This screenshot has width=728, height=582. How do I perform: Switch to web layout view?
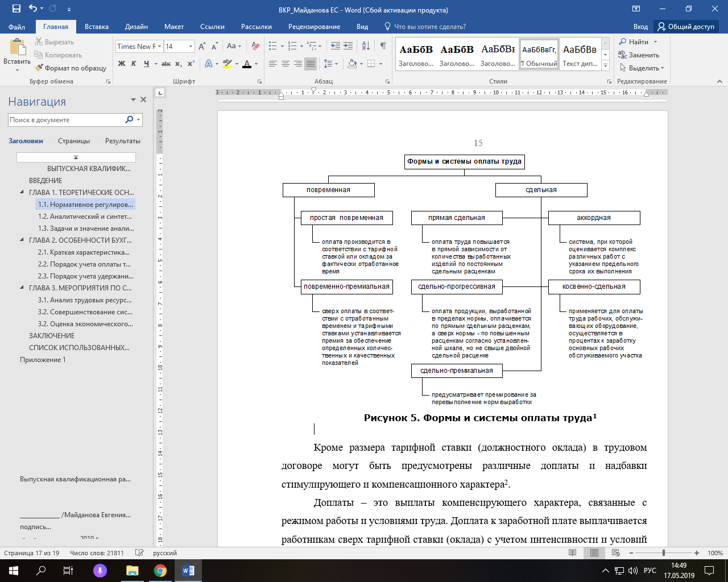[x=615, y=553]
